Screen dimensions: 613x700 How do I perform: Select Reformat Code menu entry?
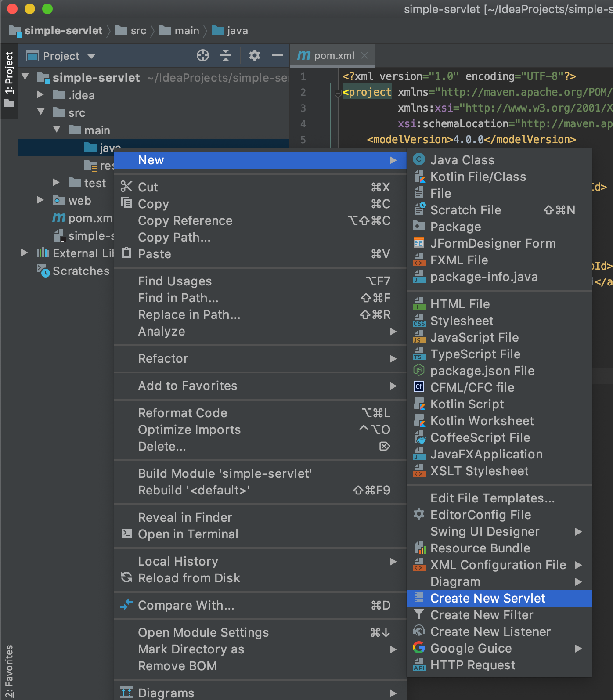tap(260, 413)
